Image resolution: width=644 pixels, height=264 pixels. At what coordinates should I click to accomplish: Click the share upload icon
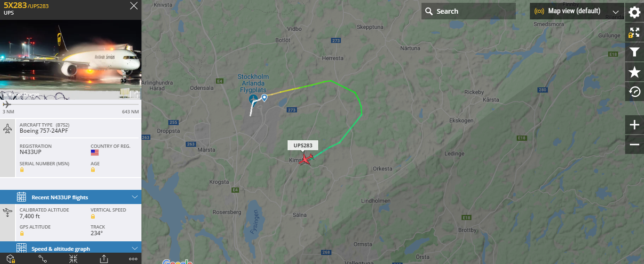(x=104, y=258)
